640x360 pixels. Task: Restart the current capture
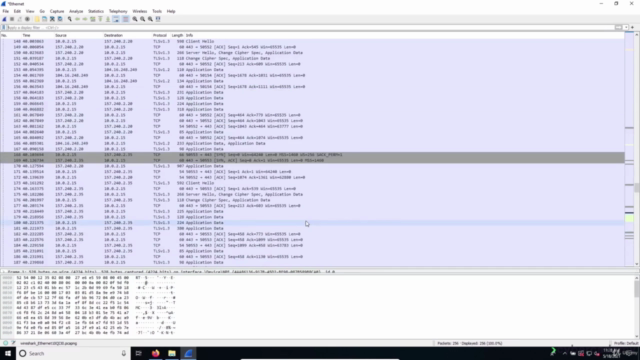[20, 19]
